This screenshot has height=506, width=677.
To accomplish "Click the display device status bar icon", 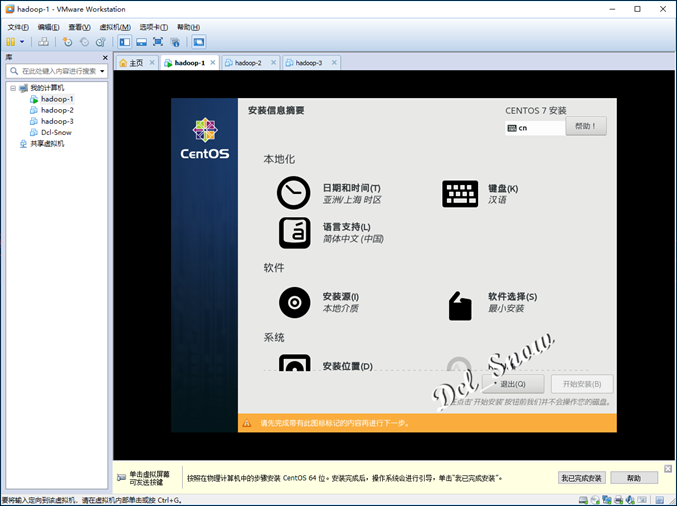I will click(642, 500).
